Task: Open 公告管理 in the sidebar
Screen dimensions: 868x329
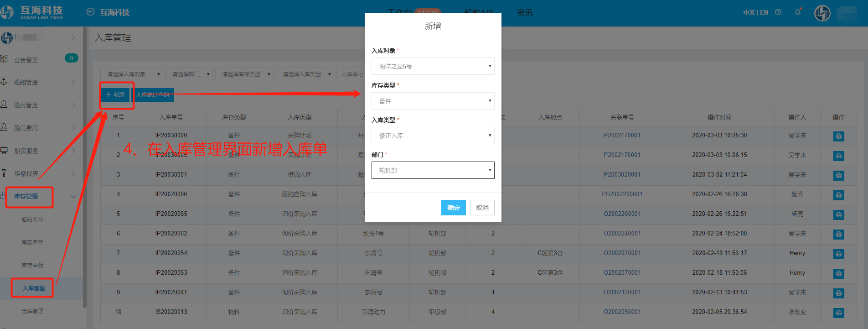Action: pos(26,60)
